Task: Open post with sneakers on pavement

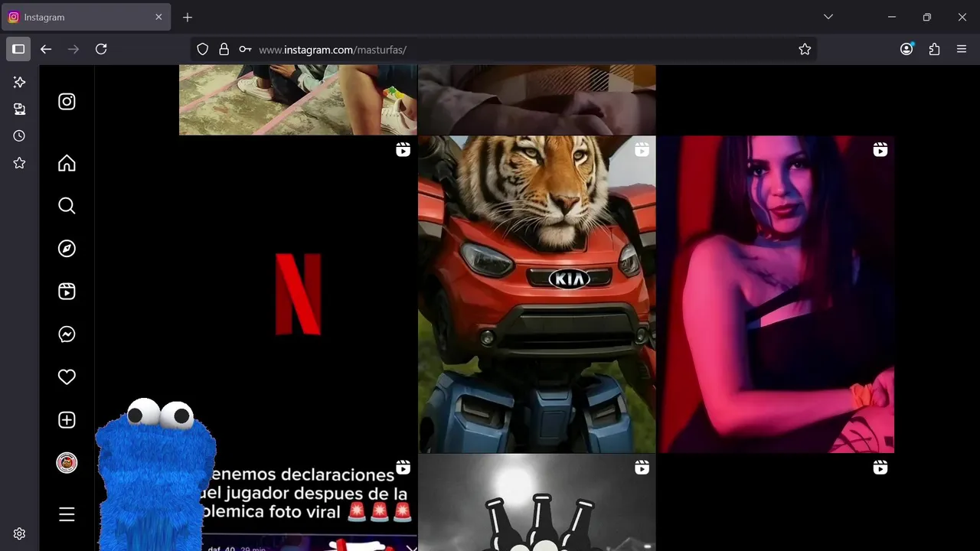Action: coord(298,99)
